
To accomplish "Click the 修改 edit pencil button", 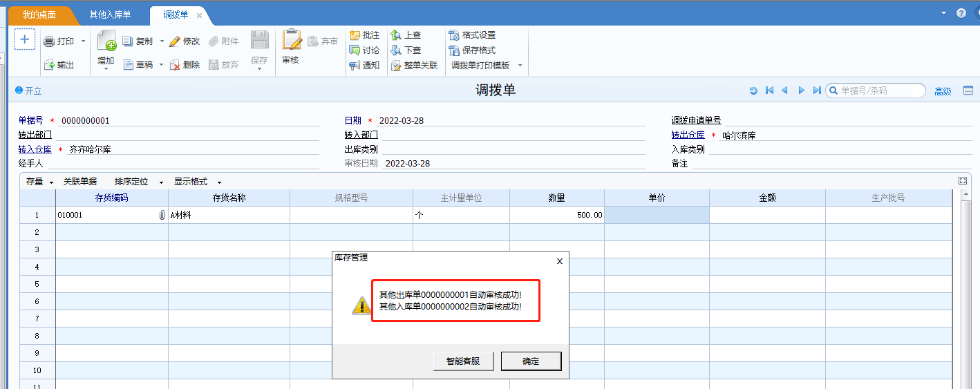I will click(x=185, y=41).
